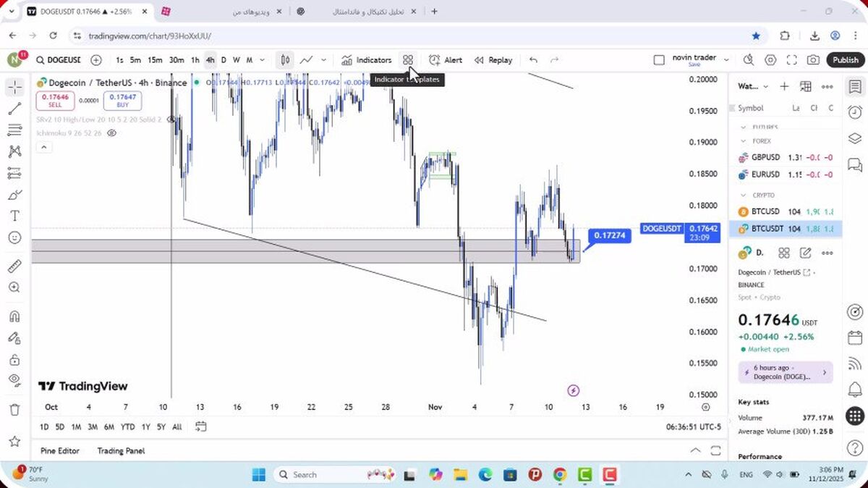Switch to the 1s timeframe
868x488 pixels.
click(x=119, y=60)
